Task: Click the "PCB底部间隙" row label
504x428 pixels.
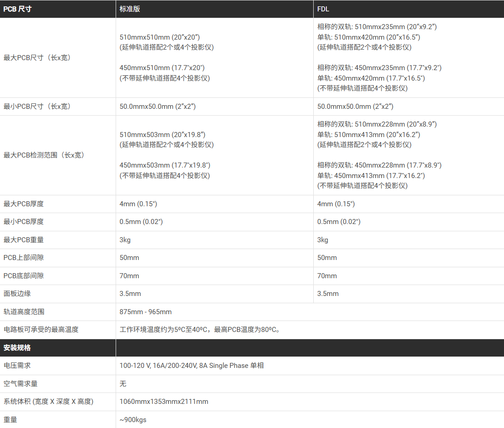Action: (24, 276)
